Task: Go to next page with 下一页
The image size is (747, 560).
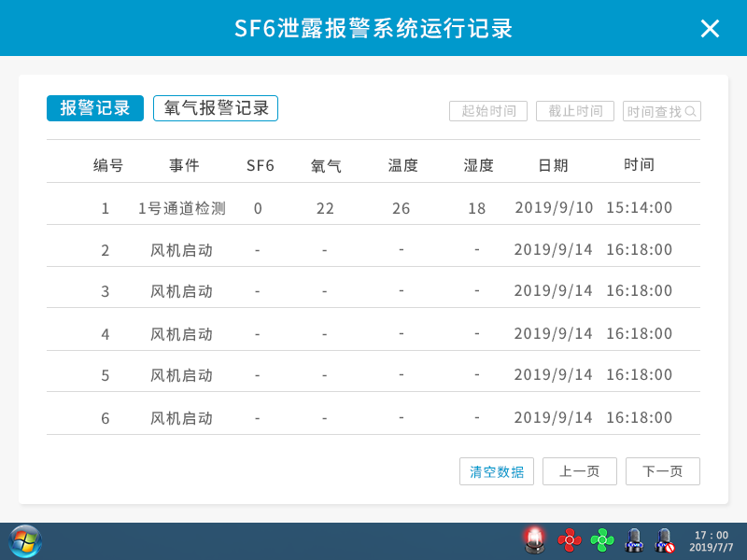Action: pyautogui.click(x=663, y=471)
